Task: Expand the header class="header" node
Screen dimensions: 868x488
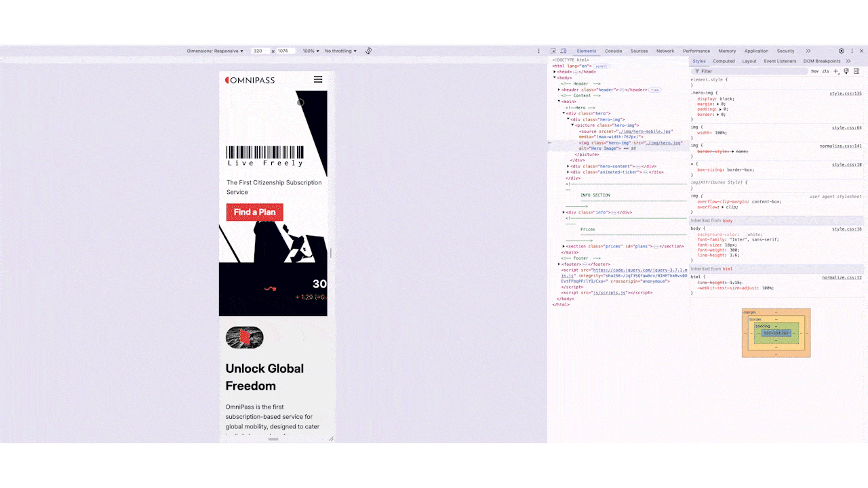Action: point(559,89)
